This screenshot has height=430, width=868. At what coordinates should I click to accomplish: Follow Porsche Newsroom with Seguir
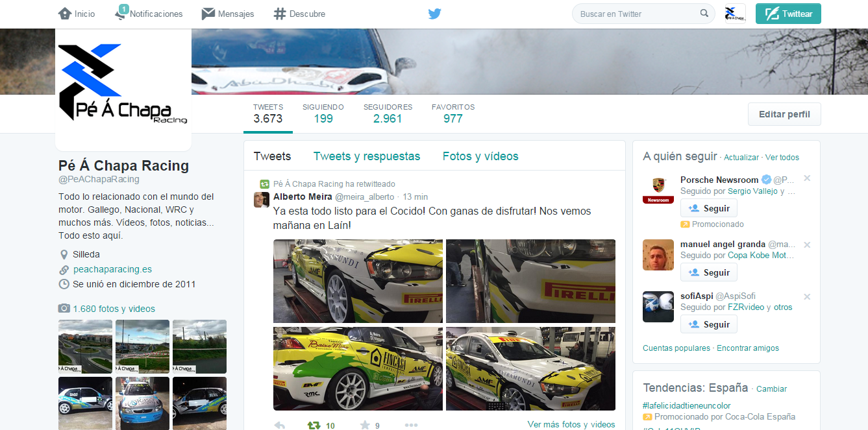coord(709,208)
